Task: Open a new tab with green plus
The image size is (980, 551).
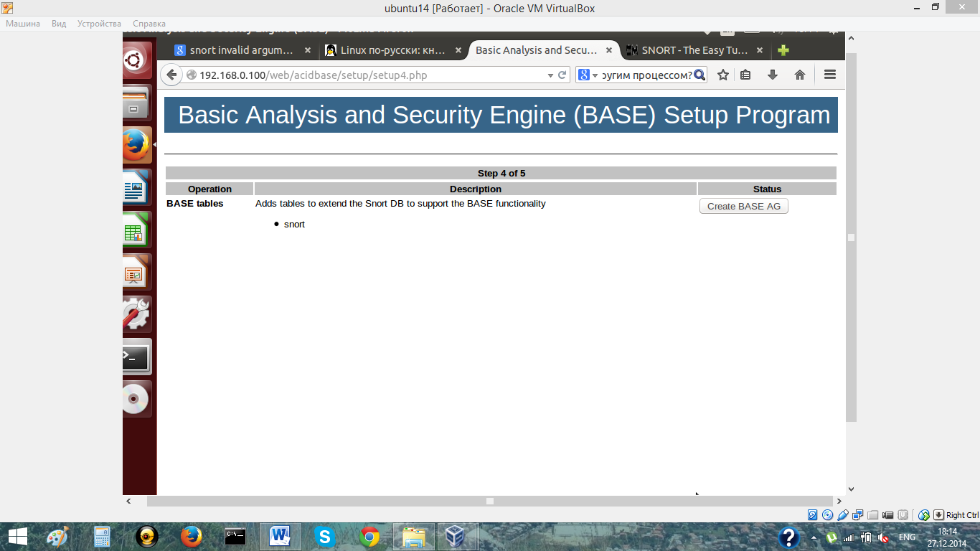Action: pos(783,50)
